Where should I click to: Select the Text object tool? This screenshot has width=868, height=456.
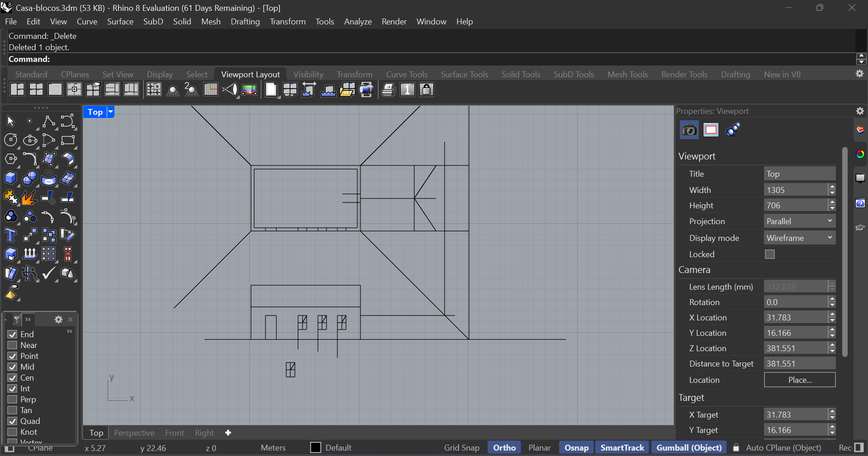10,235
